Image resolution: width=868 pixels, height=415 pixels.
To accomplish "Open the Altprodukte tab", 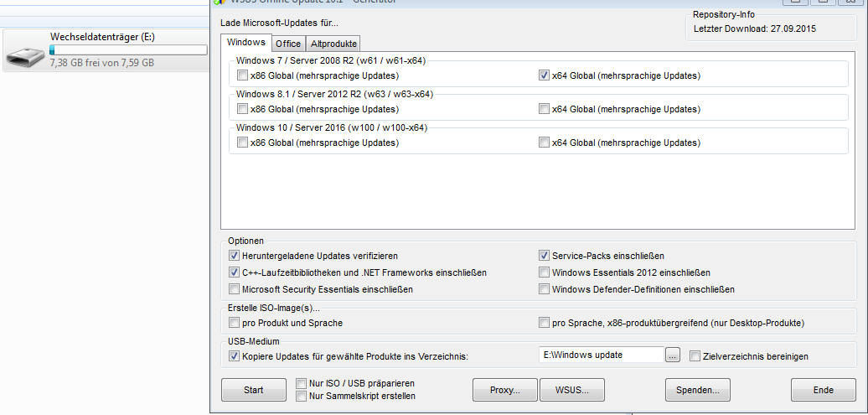I will pyautogui.click(x=333, y=44).
